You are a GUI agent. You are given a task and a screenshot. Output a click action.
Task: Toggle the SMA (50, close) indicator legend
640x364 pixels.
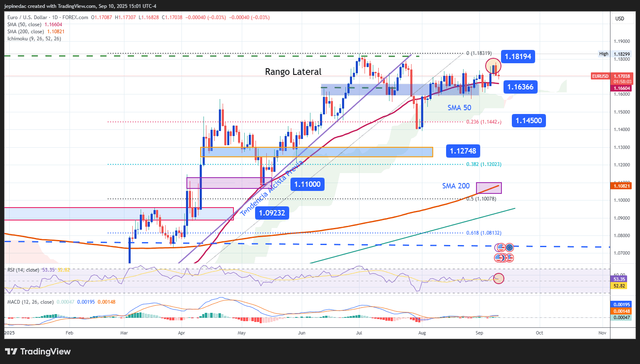[25, 25]
